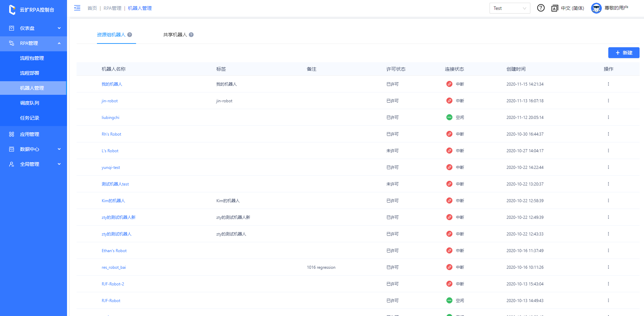Collapse the sidebar with the hamburger icon
644x316 pixels.
(x=77, y=8)
